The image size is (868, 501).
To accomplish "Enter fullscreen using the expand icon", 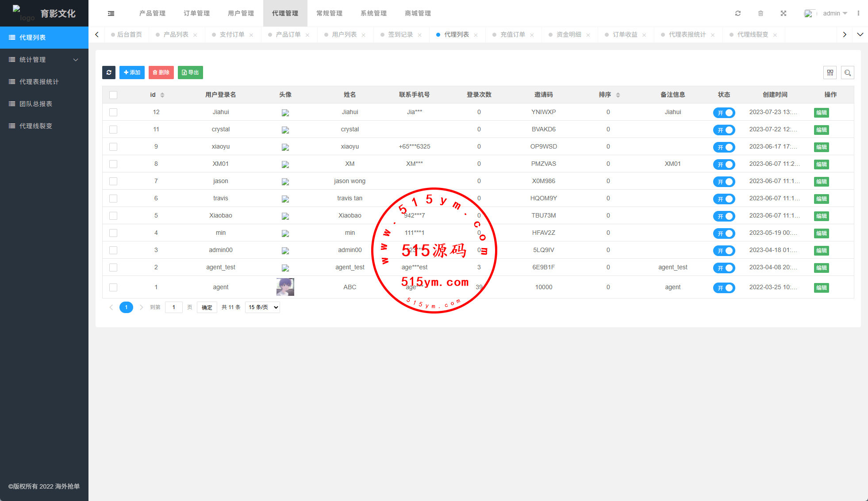I will click(x=784, y=13).
